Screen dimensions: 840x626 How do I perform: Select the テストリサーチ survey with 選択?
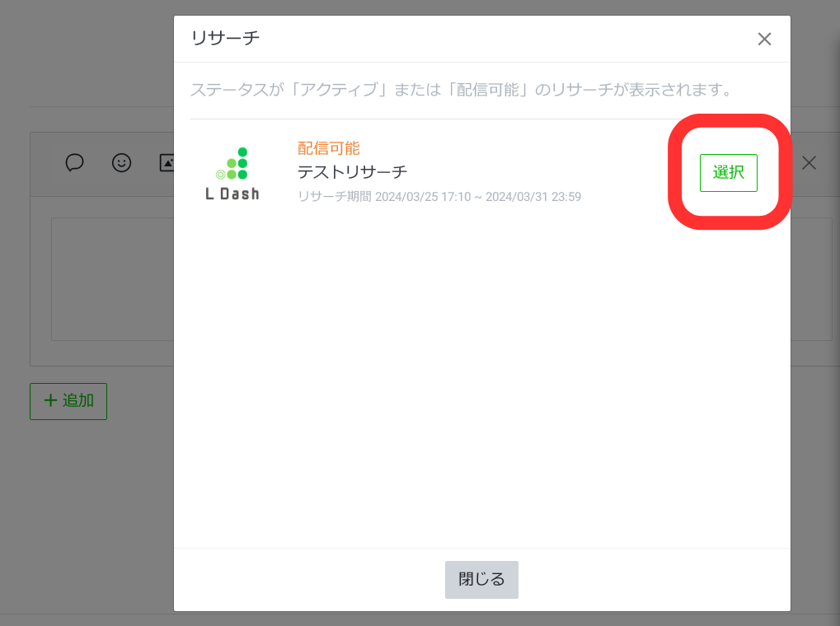coord(728,173)
